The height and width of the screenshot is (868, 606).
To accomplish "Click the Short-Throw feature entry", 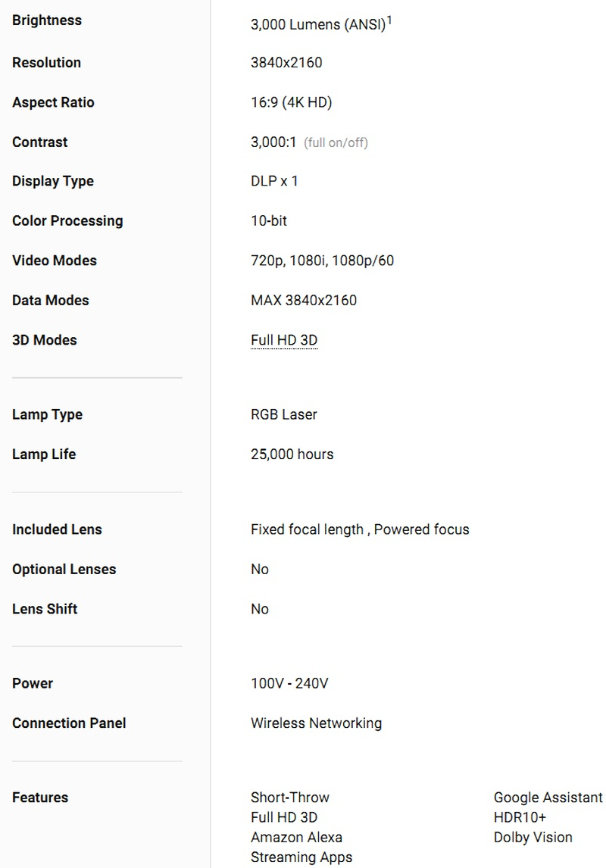I will (290, 798).
